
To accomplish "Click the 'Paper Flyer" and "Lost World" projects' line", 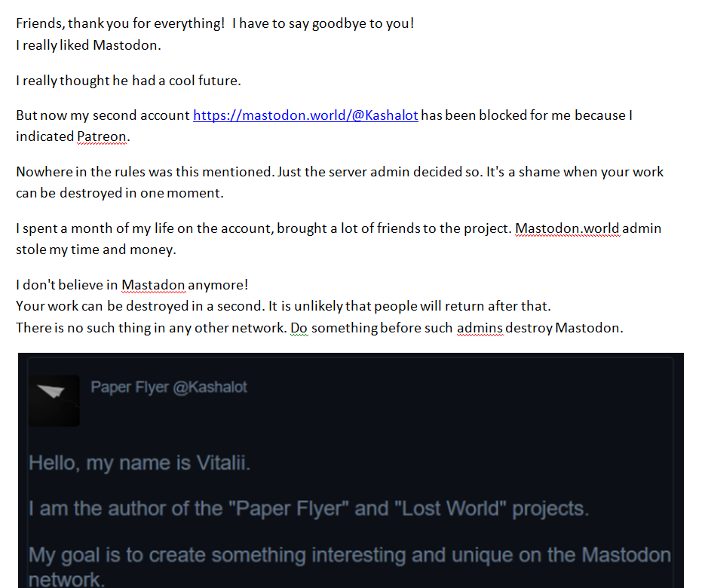I will pyautogui.click(x=308, y=509).
